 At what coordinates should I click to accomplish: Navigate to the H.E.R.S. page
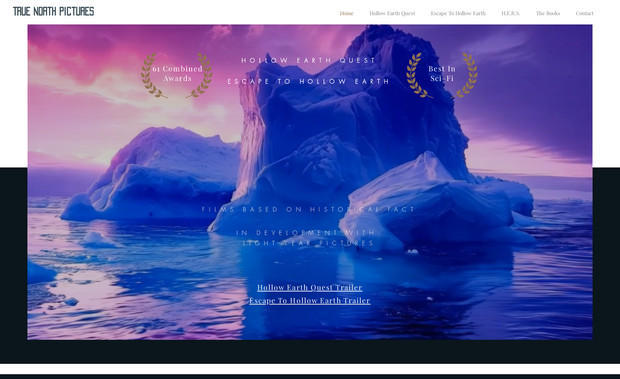coord(510,13)
